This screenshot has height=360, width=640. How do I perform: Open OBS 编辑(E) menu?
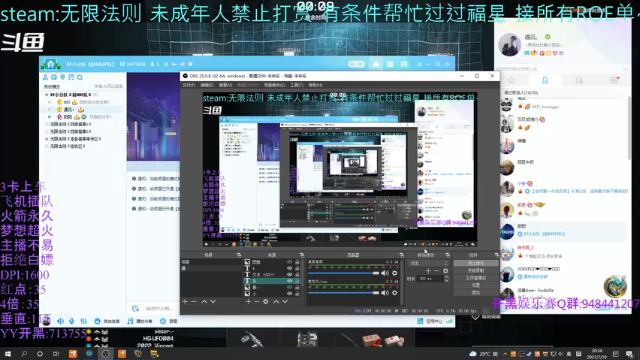point(207,85)
